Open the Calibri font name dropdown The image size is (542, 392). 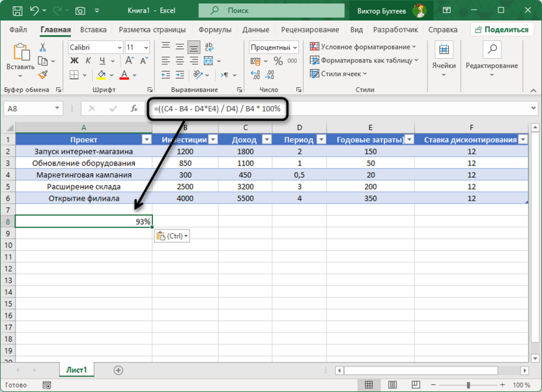(119, 48)
